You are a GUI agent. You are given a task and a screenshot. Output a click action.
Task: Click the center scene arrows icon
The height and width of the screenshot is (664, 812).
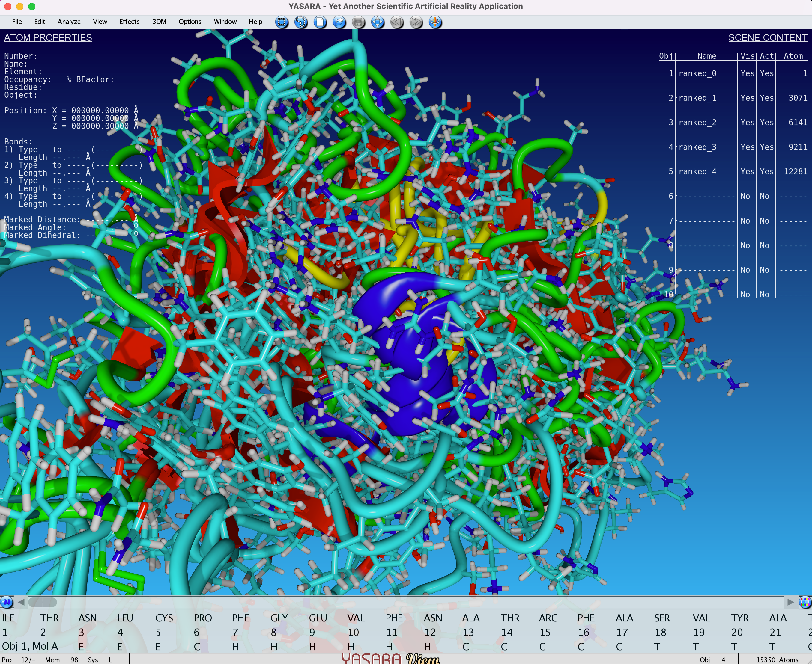377,22
